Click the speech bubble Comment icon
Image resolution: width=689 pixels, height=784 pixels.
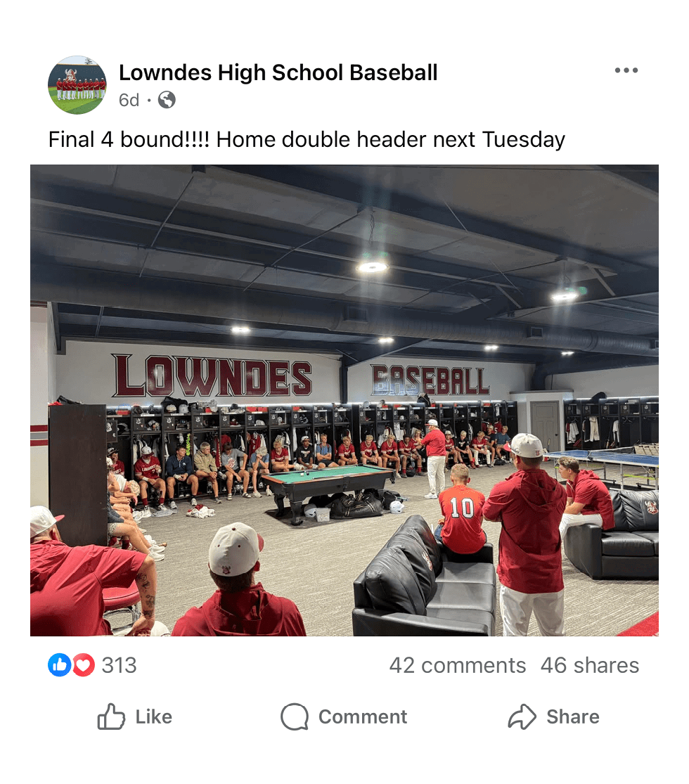tap(295, 716)
